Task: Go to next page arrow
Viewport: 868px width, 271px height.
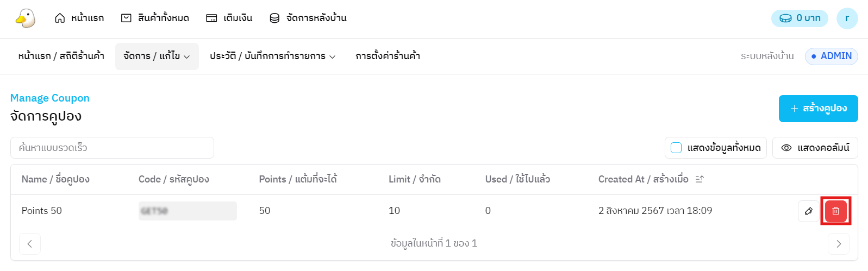Action: point(838,244)
